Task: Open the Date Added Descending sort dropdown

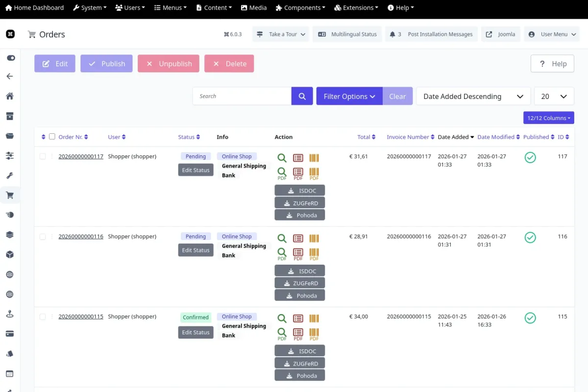Action: coord(473,96)
